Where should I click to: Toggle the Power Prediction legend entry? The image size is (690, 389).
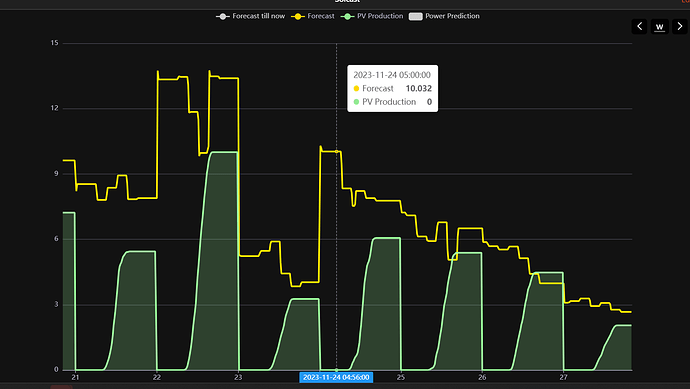pos(444,16)
